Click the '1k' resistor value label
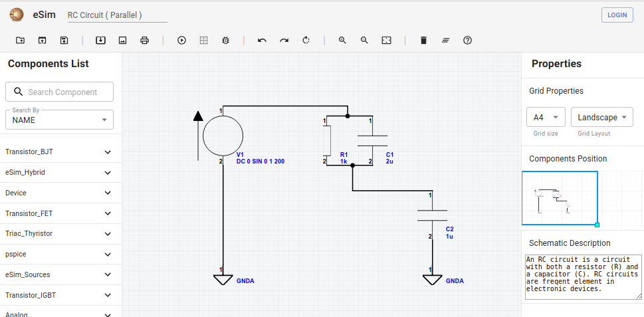644x317 pixels. (x=344, y=161)
